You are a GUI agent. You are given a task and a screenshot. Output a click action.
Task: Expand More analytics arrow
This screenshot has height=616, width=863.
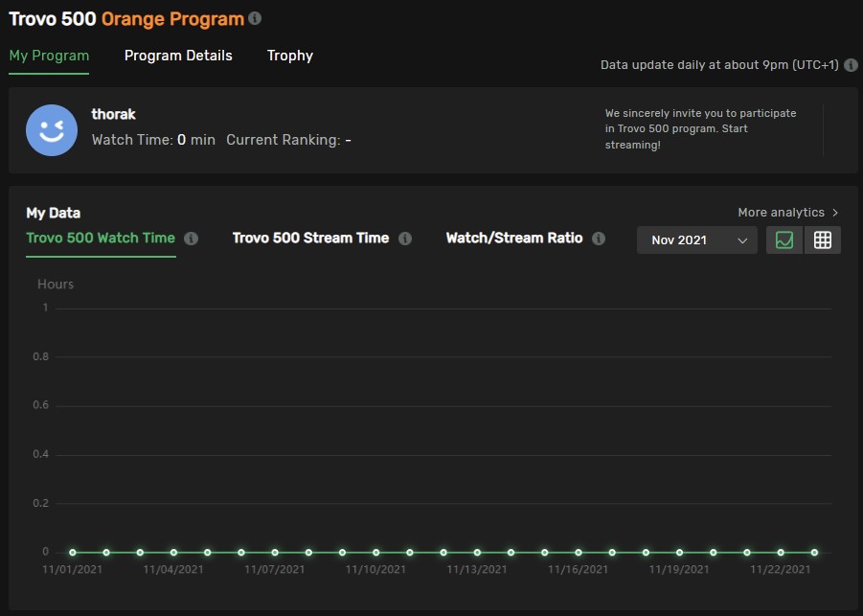click(x=835, y=213)
